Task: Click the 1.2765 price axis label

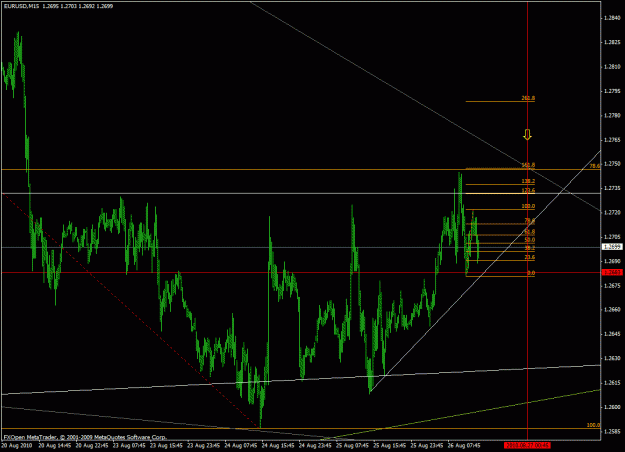Action: coord(613,140)
